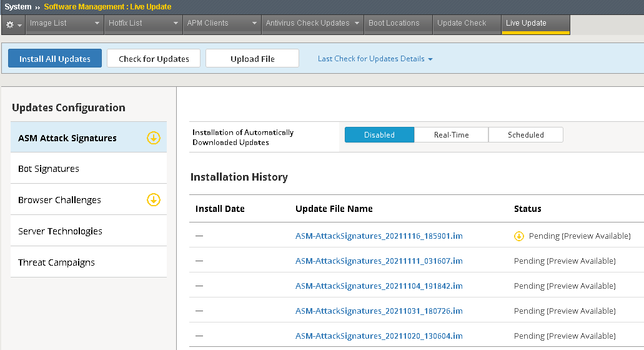Click pending download icon in first status row
This screenshot has width=644, height=350.
pyautogui.click(x=519, y=236)
